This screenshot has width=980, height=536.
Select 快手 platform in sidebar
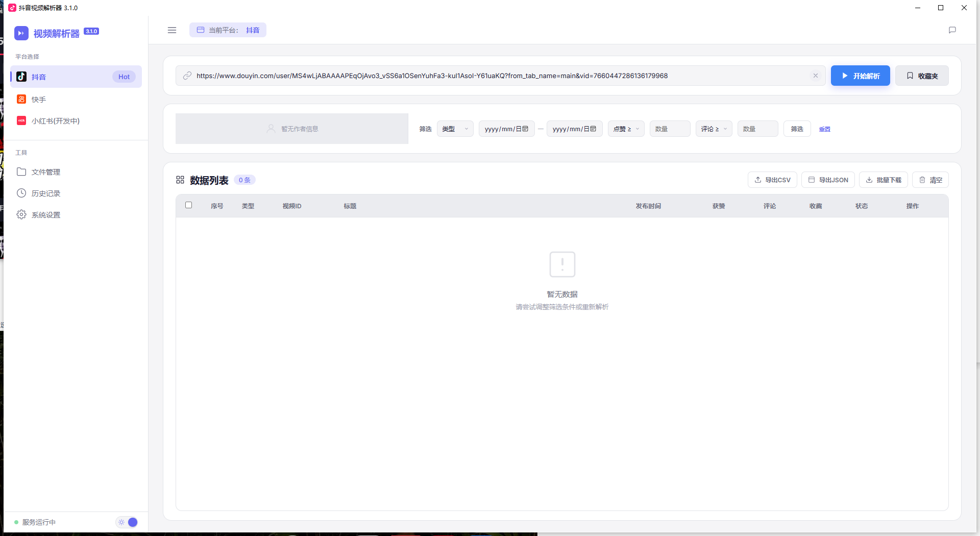point(76,99)
